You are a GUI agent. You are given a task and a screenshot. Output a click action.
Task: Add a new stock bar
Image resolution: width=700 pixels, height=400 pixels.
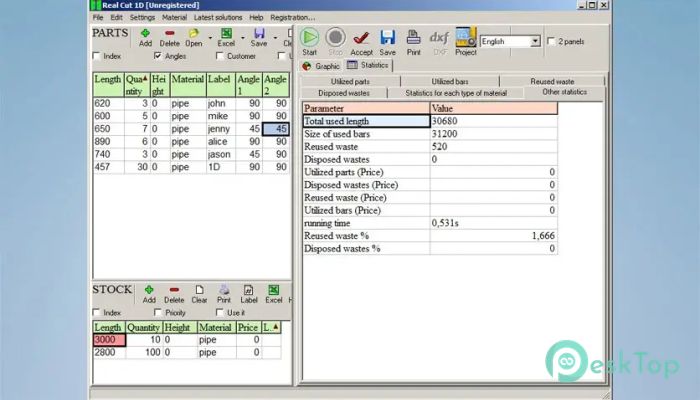click(149, 295)
